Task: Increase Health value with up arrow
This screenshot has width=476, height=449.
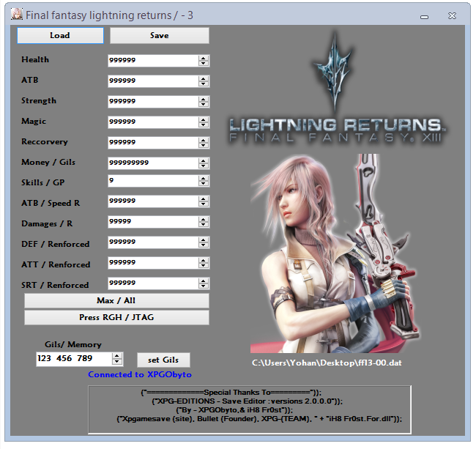Action: click(x=203, y=57)
